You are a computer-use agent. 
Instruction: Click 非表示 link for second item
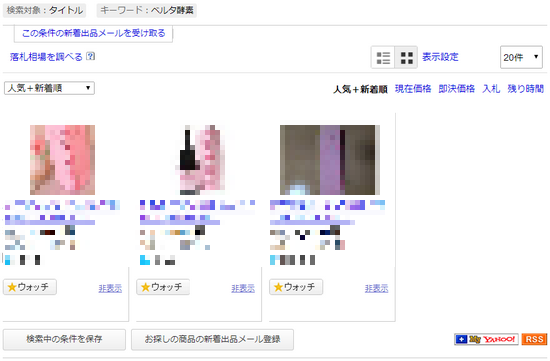tap(243, 288)
